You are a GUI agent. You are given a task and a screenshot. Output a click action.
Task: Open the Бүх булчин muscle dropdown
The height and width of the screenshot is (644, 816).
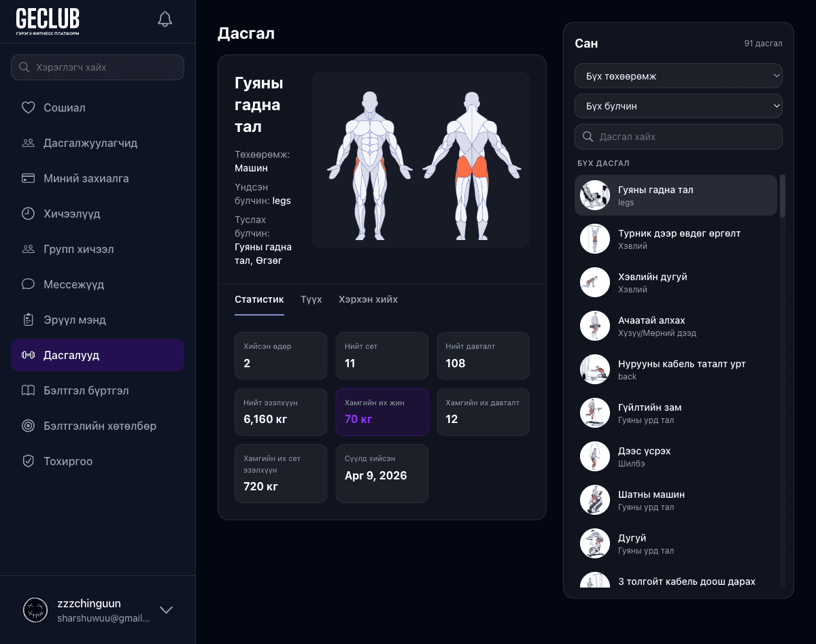coord(678,106)
